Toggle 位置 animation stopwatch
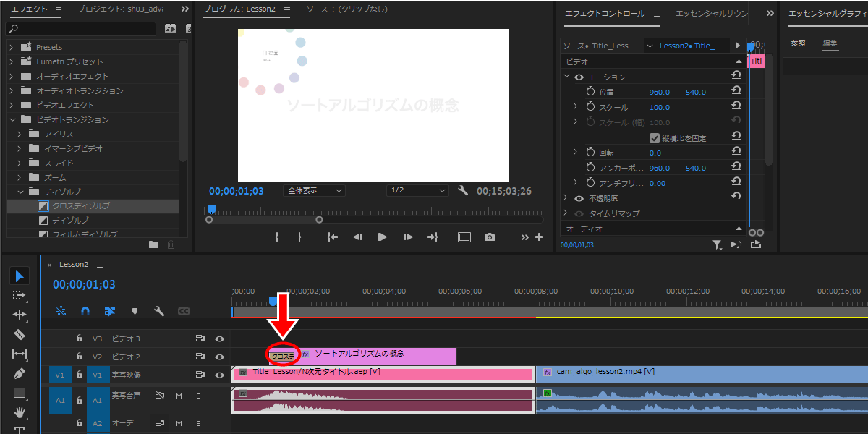This screenshot has width=868, height=434. pos(590,92)
